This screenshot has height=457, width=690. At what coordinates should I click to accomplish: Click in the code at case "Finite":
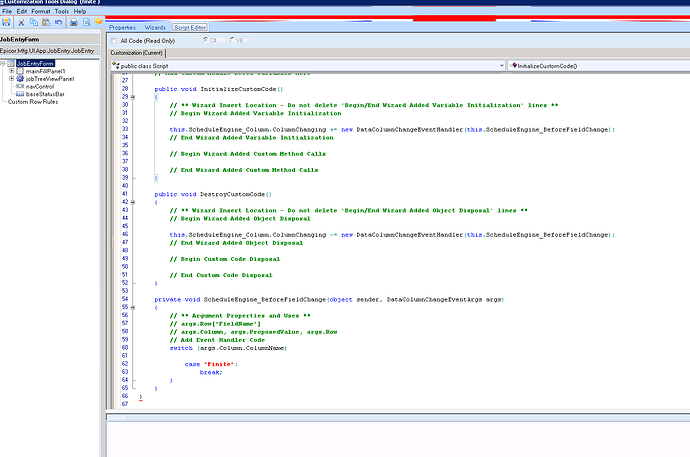(211, 364)
